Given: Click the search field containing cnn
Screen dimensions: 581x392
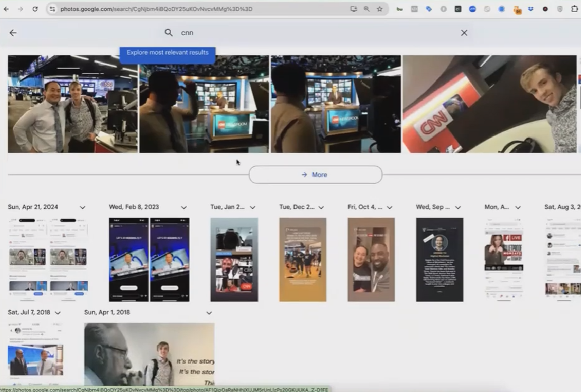Looking at the screenshot, I should (317, 33).
